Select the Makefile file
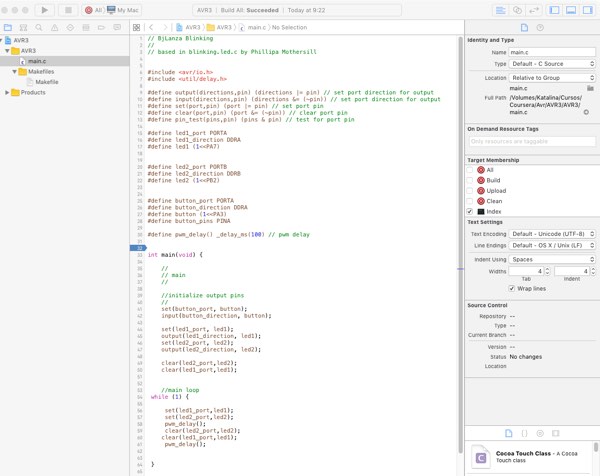Viewport: 600px width, 476px height. [x=42, y=82]
